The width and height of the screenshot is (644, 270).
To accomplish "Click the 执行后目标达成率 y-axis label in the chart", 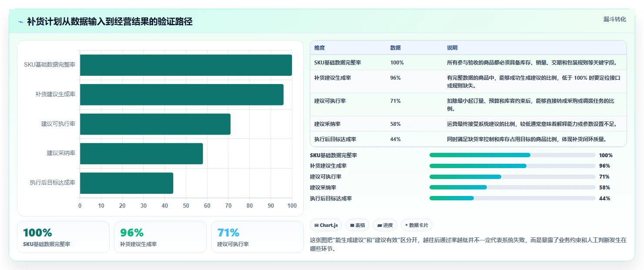I will tap(52, 183).
